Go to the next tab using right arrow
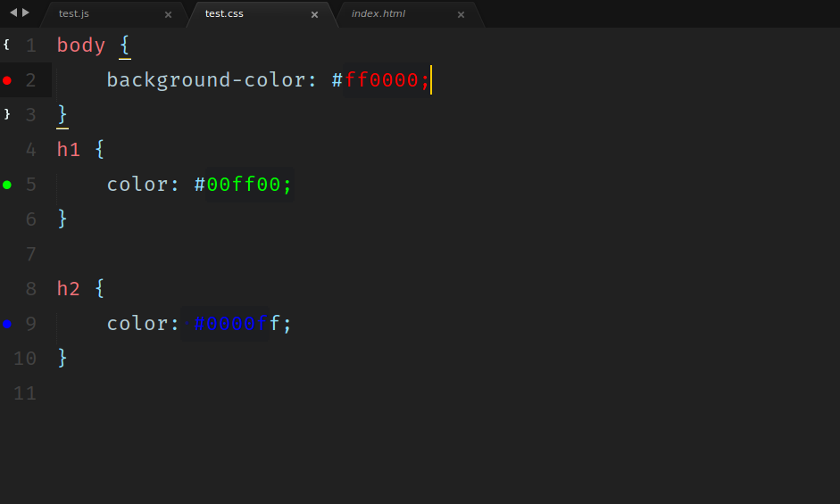Screen dimensions: 840x504 (x=26, y=12)
